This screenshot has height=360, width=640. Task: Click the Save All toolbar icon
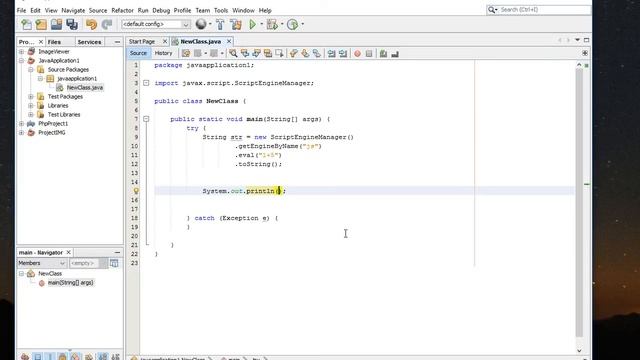(x=72, y=24)
